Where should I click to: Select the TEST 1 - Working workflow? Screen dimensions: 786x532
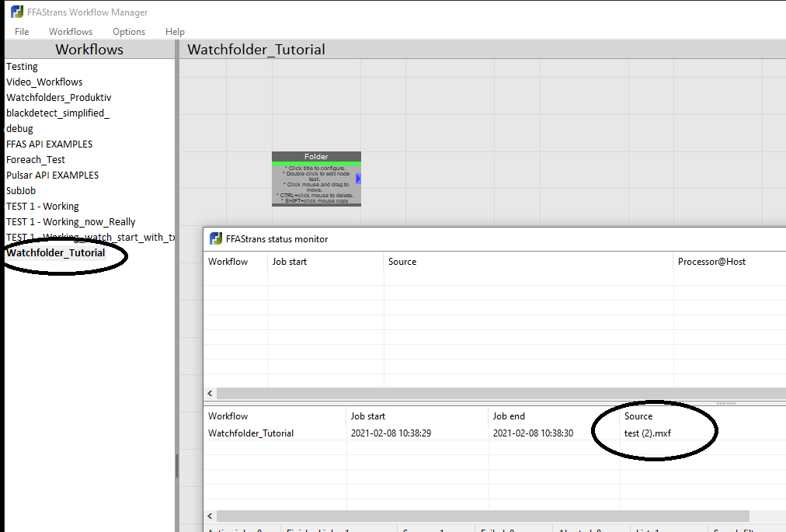[x=43, y=206]
